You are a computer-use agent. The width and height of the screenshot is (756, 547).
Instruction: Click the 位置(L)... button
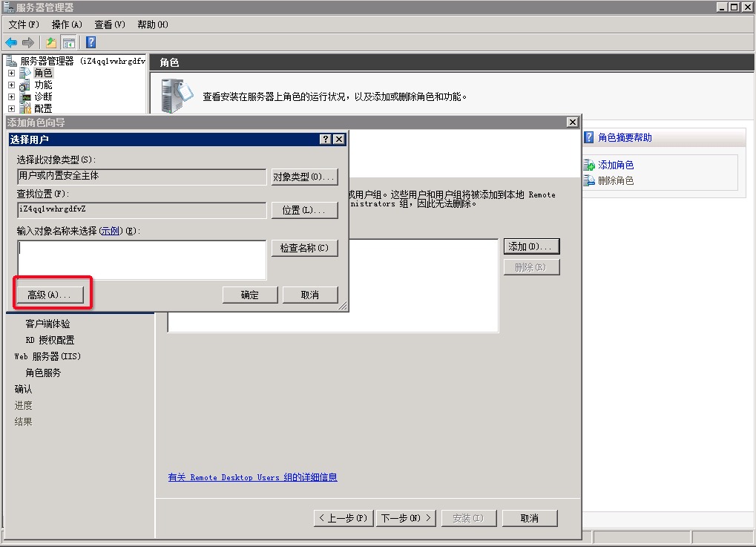[x=304, y=210]
